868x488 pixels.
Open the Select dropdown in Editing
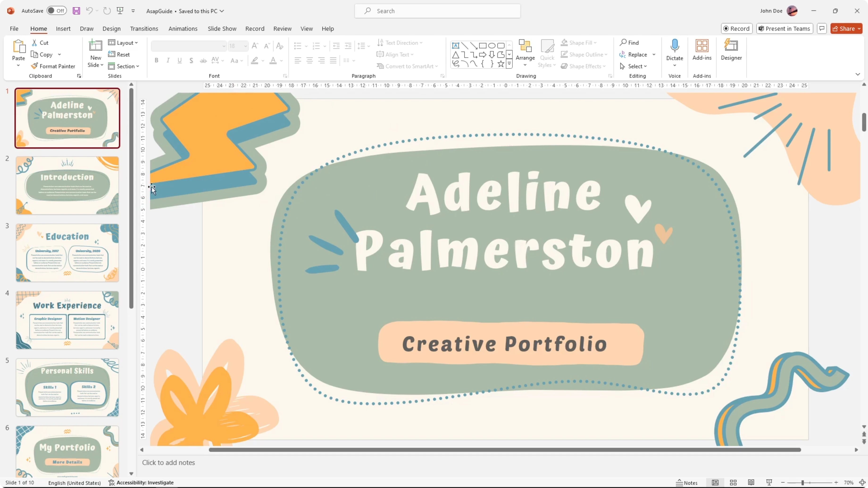pos(633,66)
